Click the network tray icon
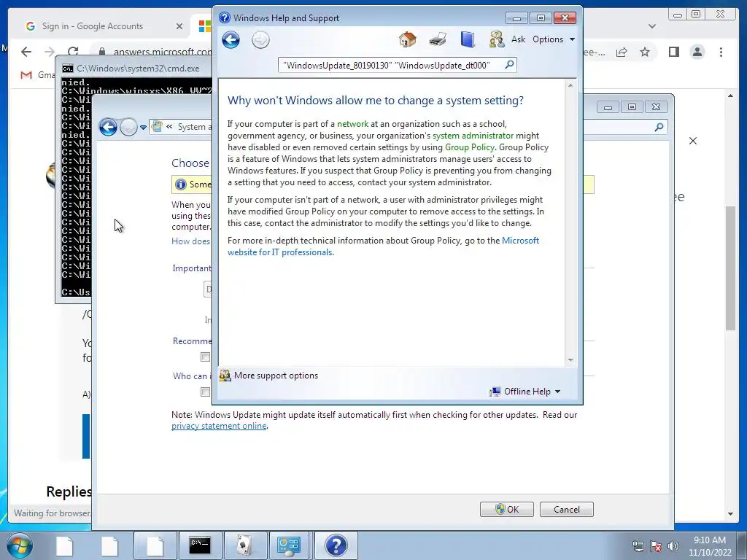 point(638,546)
